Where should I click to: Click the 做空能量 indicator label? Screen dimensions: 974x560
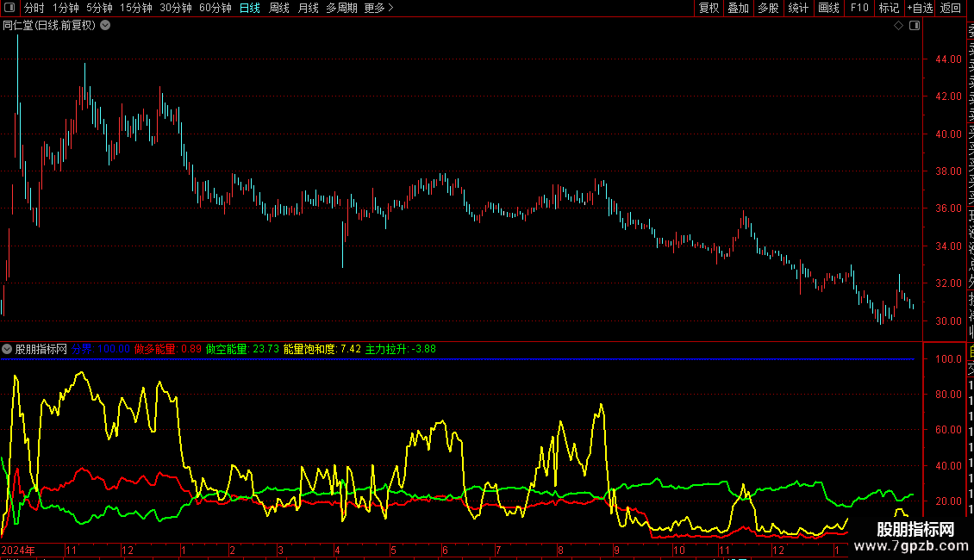point(228,350)
